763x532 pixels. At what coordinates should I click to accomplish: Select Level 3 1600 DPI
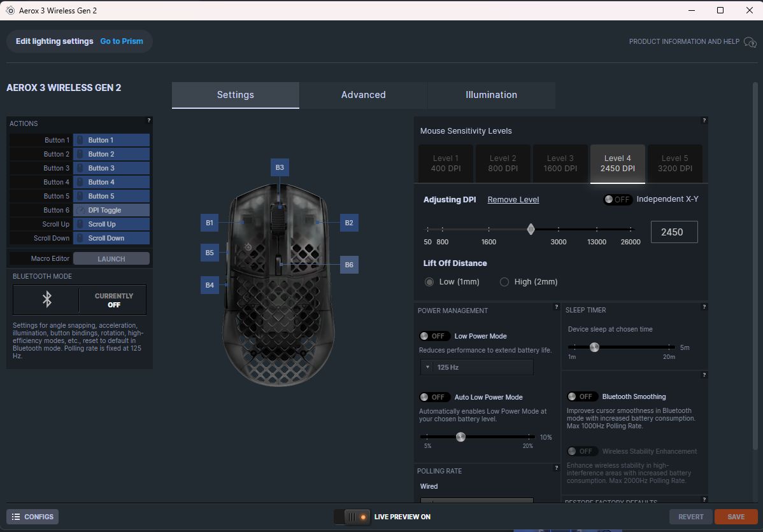click(x=560, y=164)
